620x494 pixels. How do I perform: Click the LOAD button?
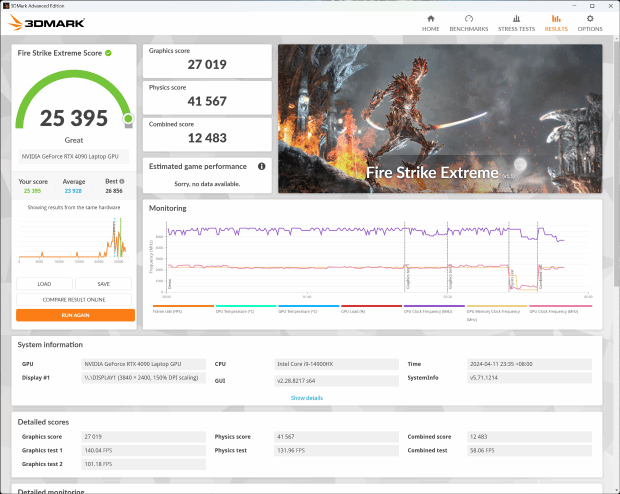pos(44,284)
